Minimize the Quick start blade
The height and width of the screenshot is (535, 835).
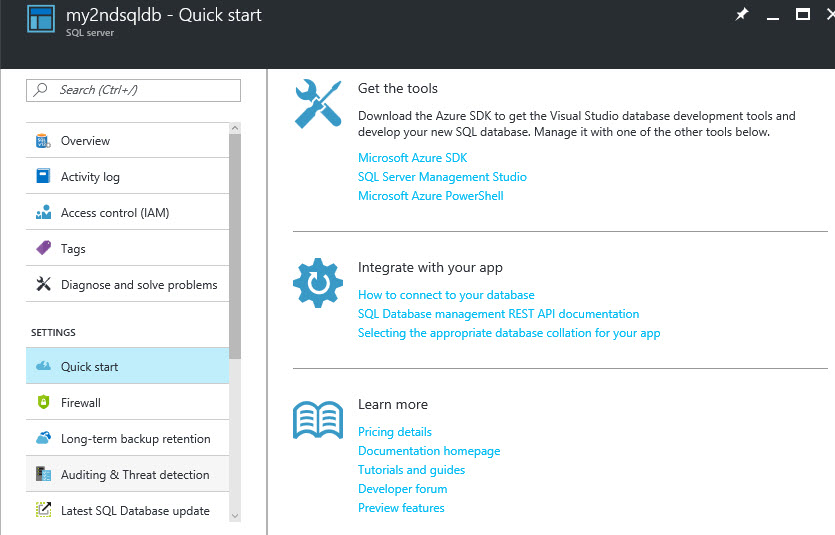[773, 18]
